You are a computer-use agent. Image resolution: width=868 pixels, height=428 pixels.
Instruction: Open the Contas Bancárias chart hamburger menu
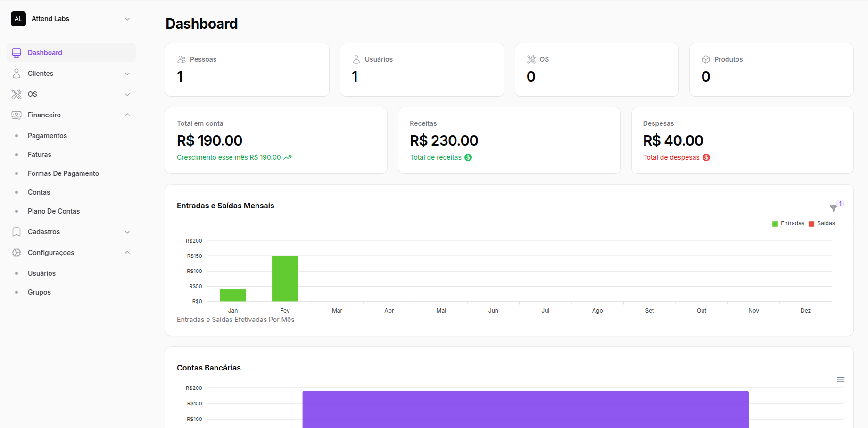tap(841, 379)
